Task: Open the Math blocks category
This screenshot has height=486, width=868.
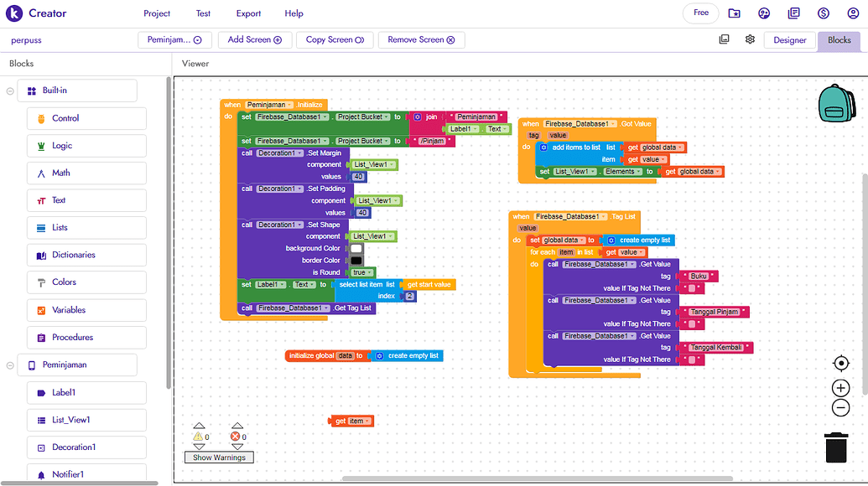Action: (86, 173)
